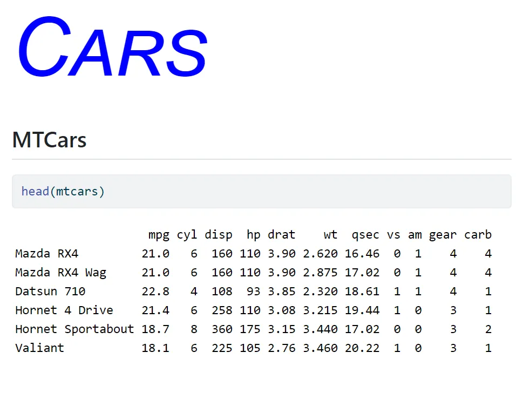Click the cyl column header

[x=187, y=235]
